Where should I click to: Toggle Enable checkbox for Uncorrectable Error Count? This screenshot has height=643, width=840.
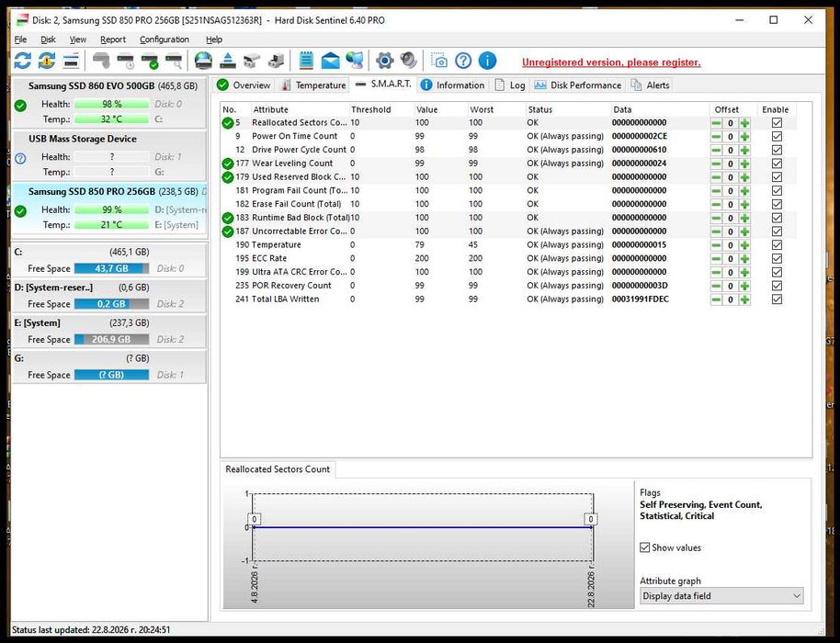(777, 231)
